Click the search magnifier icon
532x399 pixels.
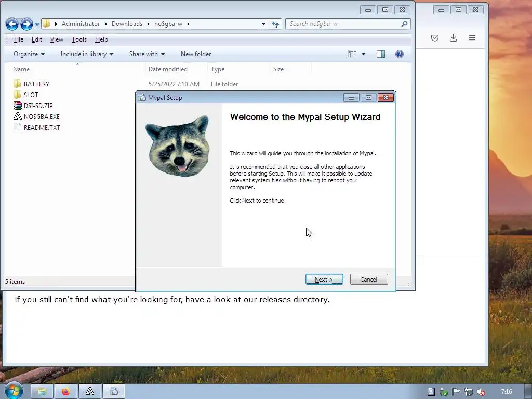point(404,24)
